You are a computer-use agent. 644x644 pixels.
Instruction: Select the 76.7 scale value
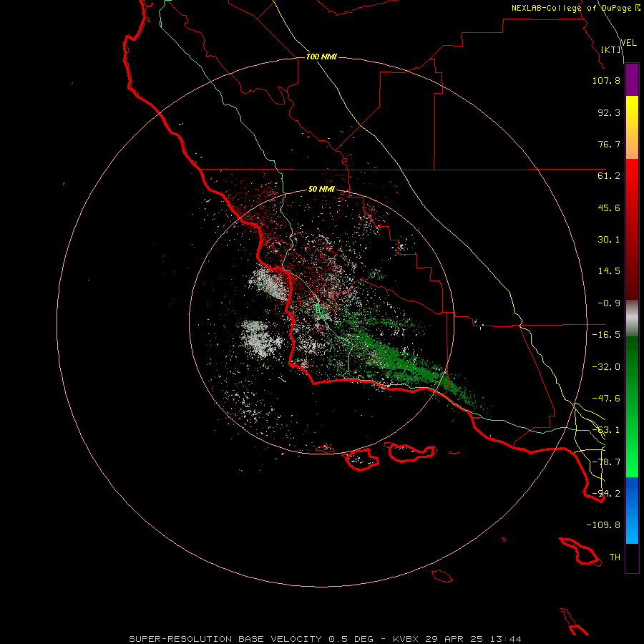(x=609, y=144)
